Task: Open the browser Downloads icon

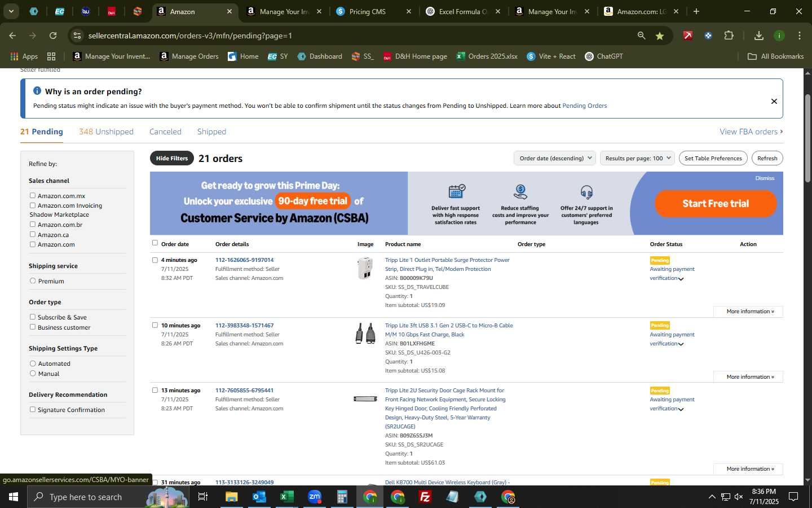Action: tap(759, 36)
